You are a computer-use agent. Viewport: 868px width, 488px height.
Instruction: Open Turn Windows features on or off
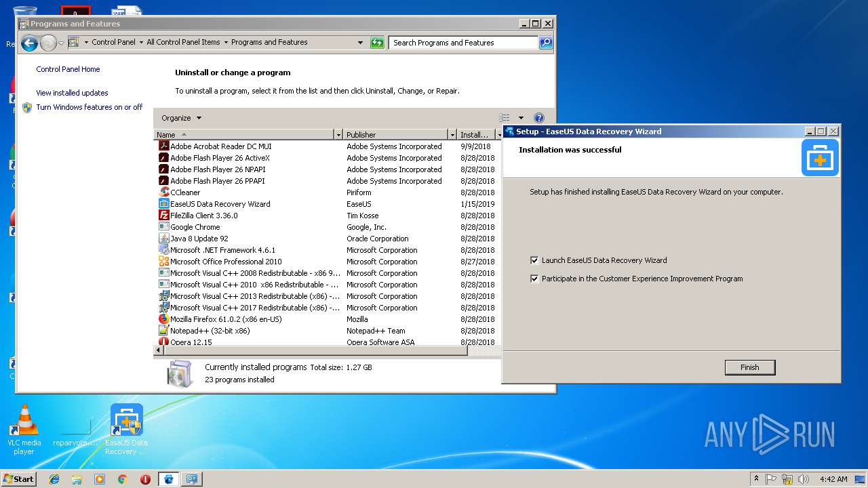[x=90, y=107]
